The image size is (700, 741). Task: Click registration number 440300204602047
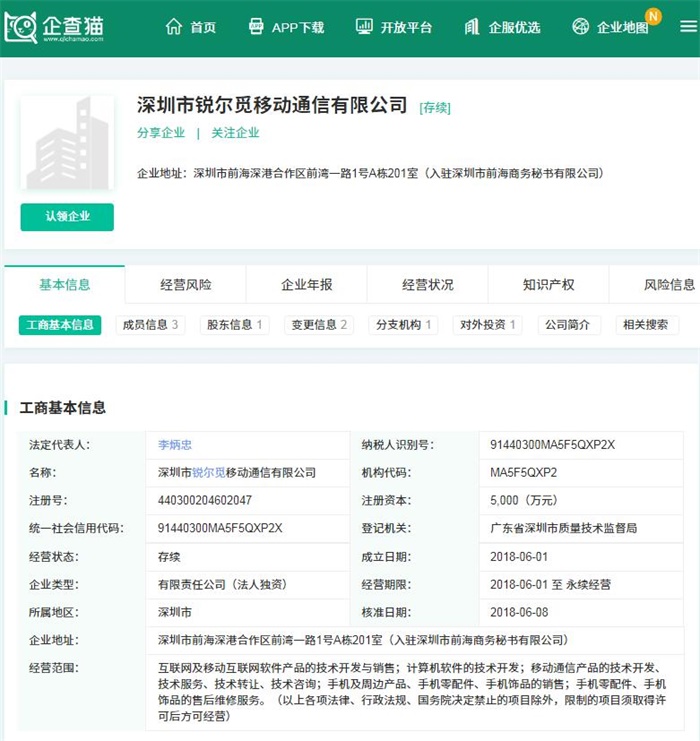(205, 500)
